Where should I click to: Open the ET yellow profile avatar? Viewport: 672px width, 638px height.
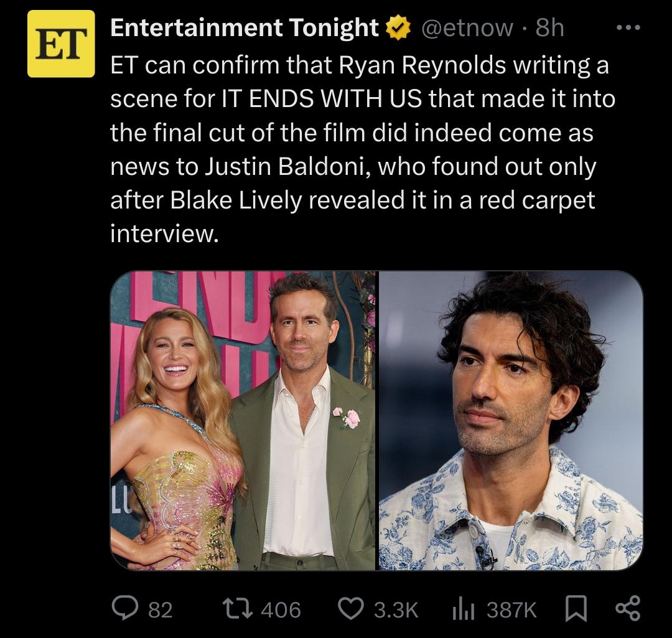click(61, 44)
